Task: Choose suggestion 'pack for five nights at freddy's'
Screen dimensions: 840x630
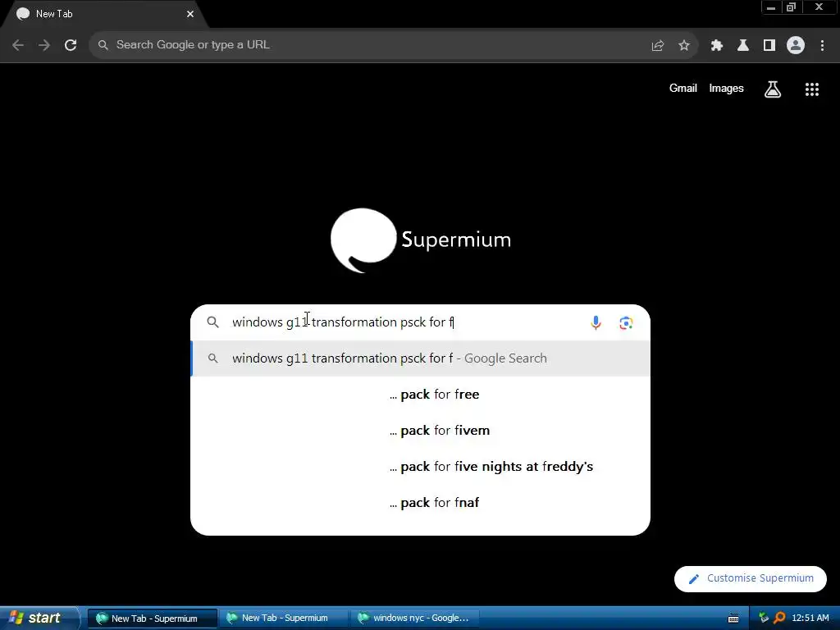Action: [421, 467]
